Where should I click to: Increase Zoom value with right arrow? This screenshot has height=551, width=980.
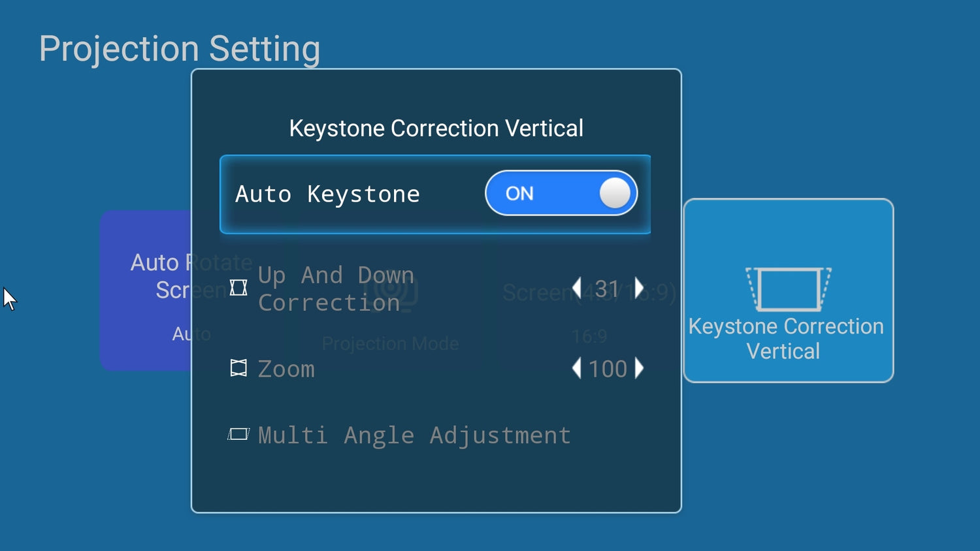(x=639, y=368)
